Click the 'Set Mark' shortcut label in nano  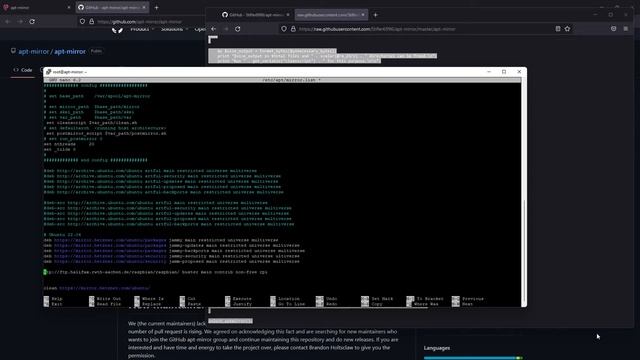click(x=382, y=299)
